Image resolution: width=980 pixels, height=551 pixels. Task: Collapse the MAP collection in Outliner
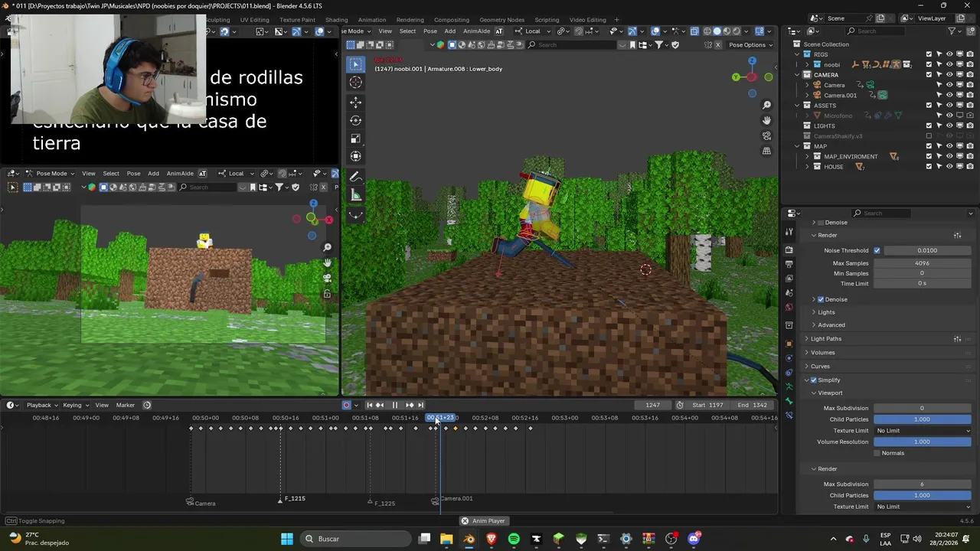[x=797, y=146]
